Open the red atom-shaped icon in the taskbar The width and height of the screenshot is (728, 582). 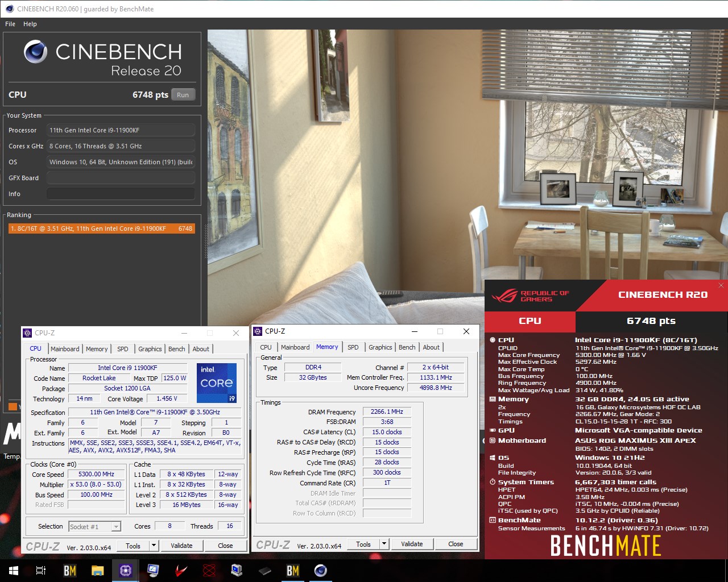point(209,570)
